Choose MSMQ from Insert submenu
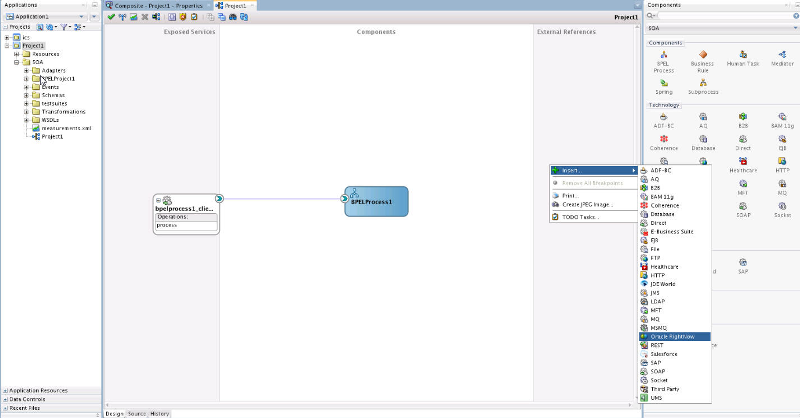 (x=674, y=328)
